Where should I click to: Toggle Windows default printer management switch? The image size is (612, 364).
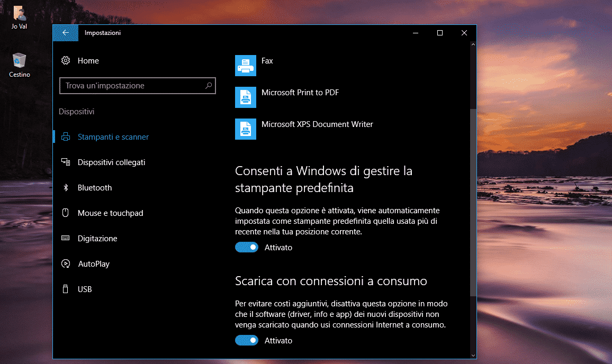click(247, 248)
